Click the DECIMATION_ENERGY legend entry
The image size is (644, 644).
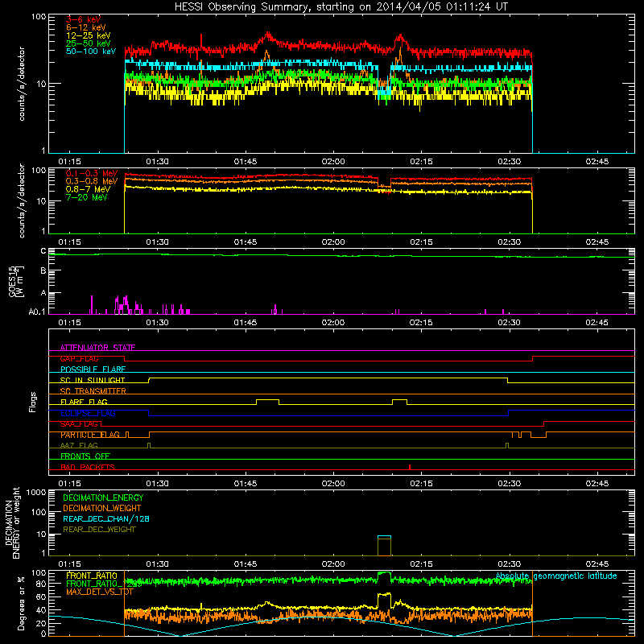click(103, 497)
